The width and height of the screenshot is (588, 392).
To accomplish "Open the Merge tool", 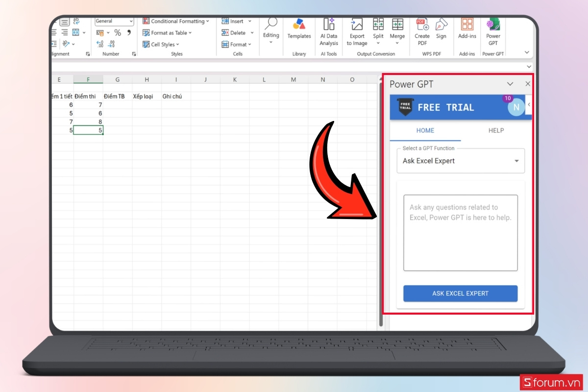I will tap(397, 32).
